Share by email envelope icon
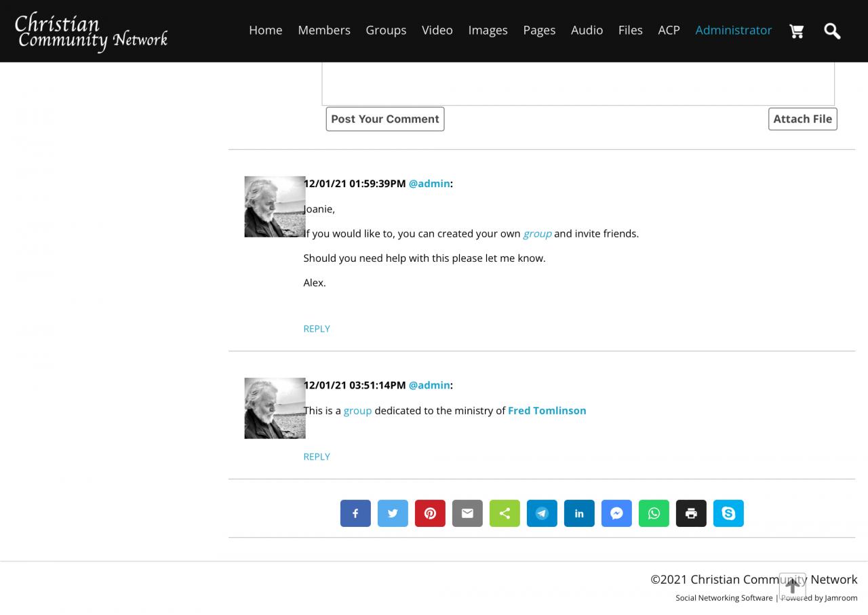Screen dimensions: 868x615 (467, 513)
